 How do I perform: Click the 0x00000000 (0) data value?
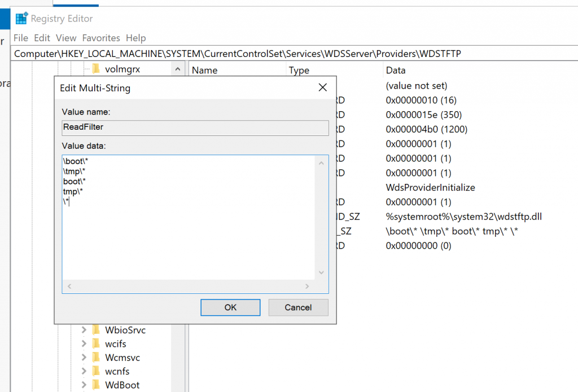[418, 246]
